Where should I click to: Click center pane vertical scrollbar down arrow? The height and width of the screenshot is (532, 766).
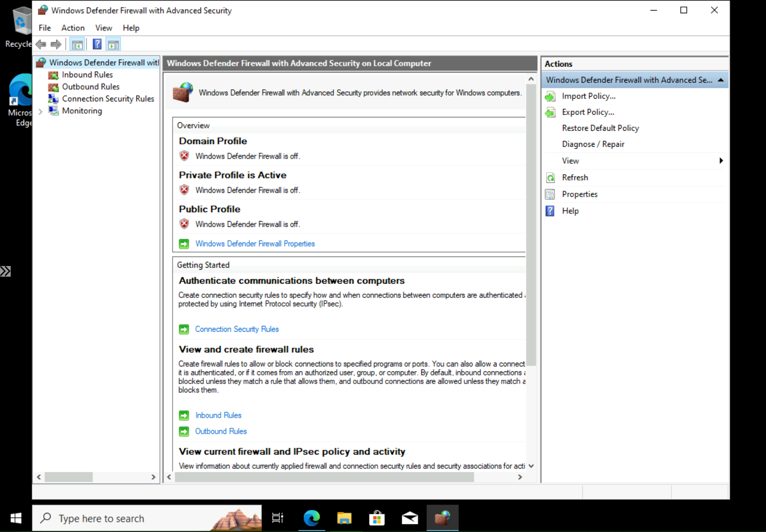[531, 466]
